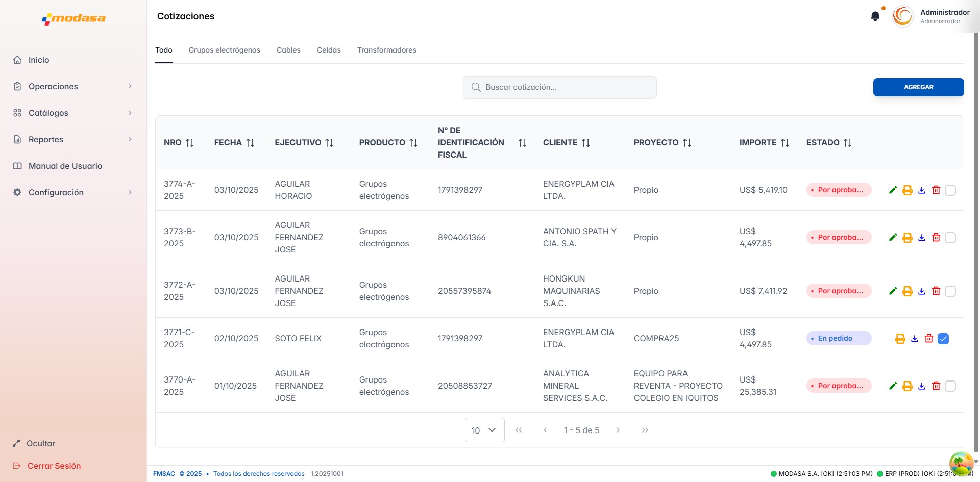Click the notification bell icon

pos(875,16)
